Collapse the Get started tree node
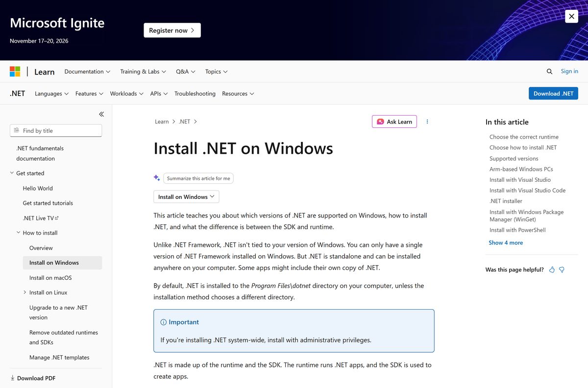 (12, 173)
